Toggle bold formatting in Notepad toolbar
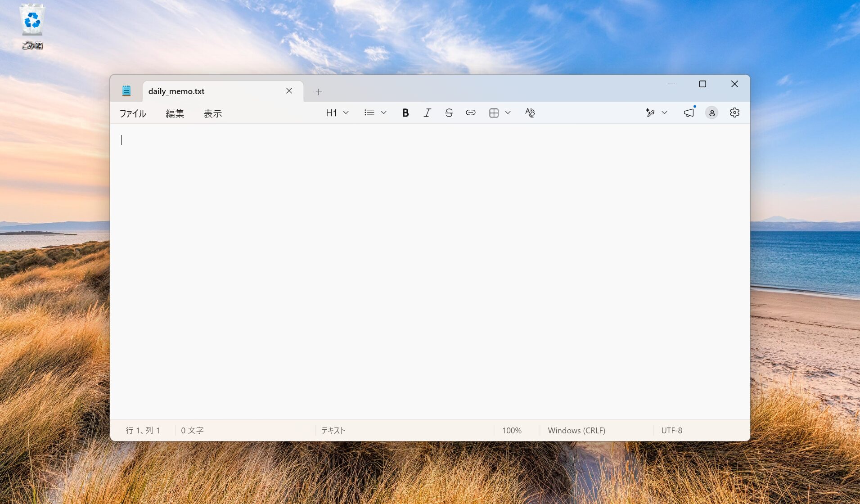 click(405, 113)
